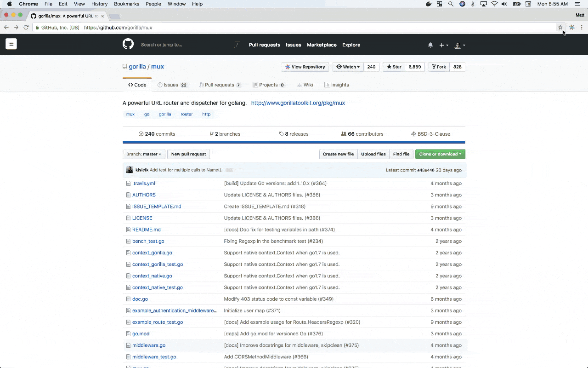The width and height of the screenshot is (588, 368).
Task: Expand the Clone or download dropdown
Action: 440,154
